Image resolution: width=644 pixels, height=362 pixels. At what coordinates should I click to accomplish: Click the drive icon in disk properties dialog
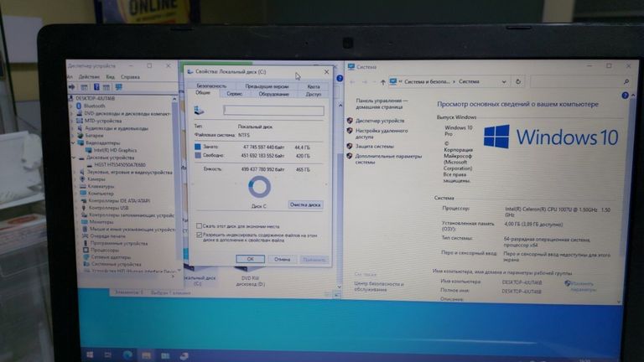pos(199,110)
